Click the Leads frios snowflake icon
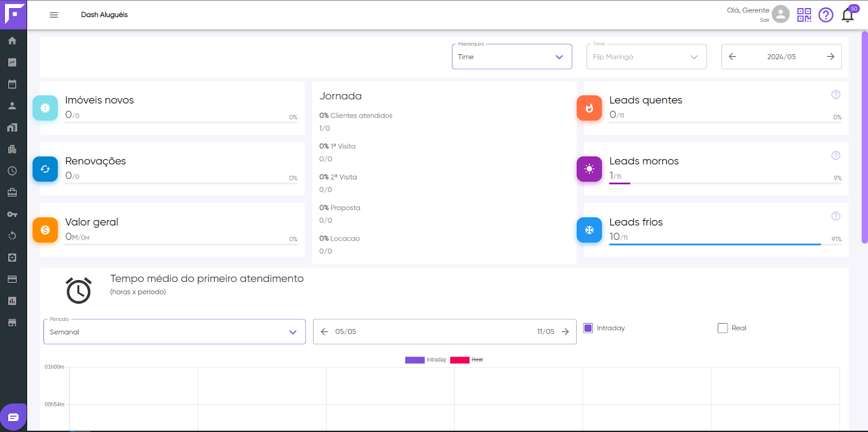 (x=589, y=230)
